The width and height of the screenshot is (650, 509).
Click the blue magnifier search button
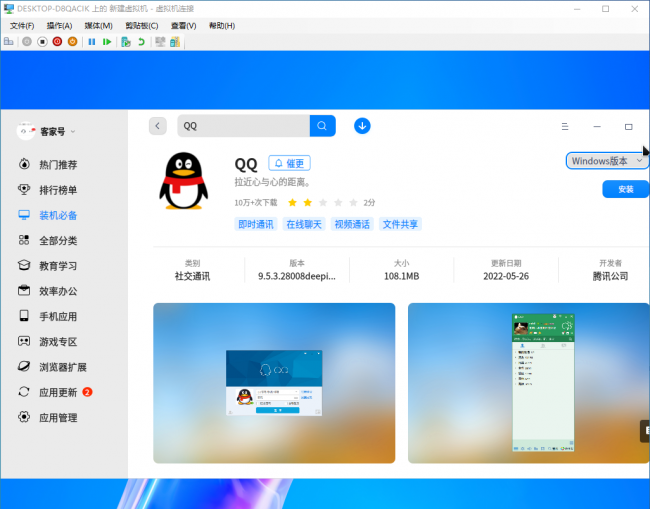pyautogui.click(x=322, y=126)
